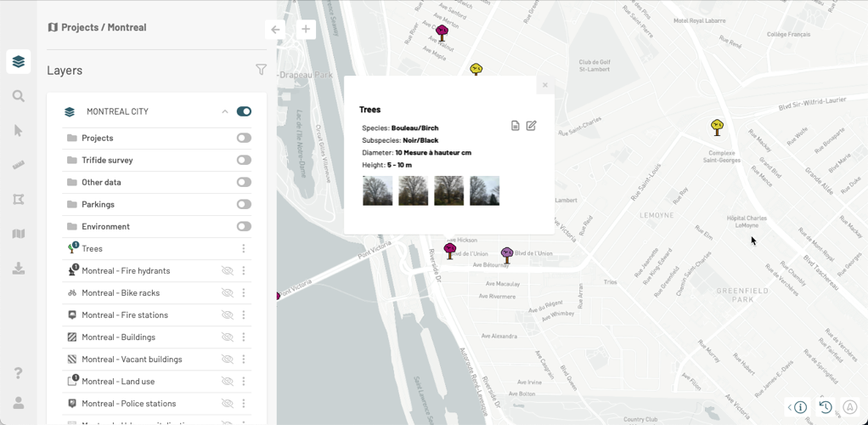Open the Trees layer options menu
Image resolution: width=868 pixels, height=425 pixels.
tap(244, 249)
